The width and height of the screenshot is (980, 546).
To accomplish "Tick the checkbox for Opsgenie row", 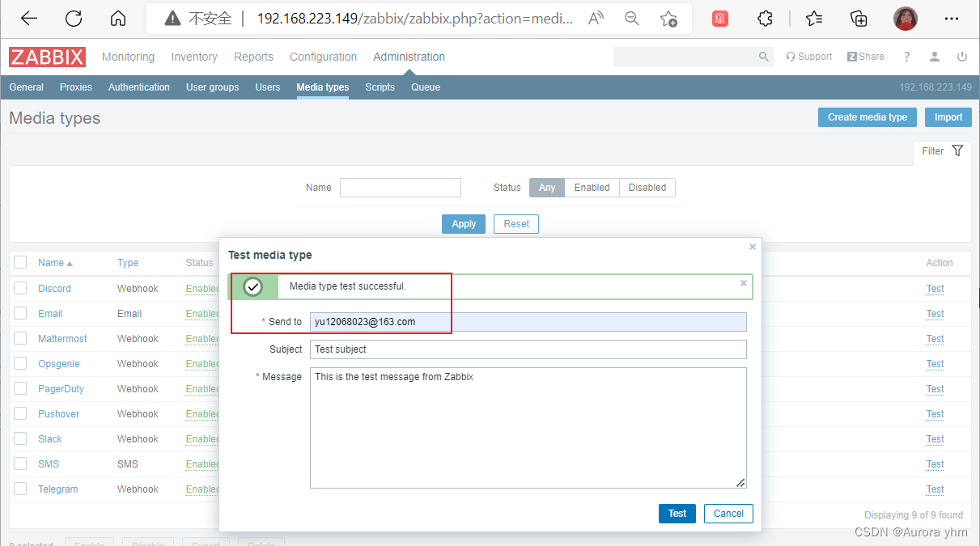I will point(21,363).
